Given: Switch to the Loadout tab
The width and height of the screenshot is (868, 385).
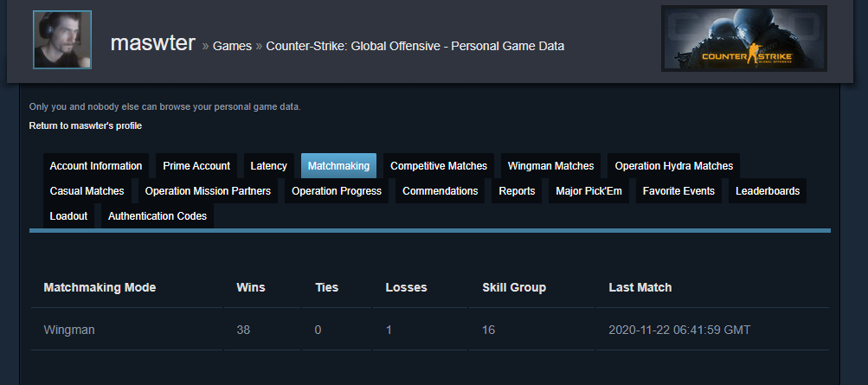Looking at the screenshot, I should pos(68,215).
